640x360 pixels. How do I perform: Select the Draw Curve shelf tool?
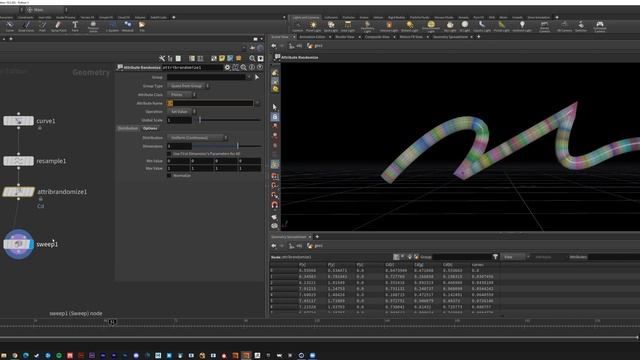(x=26, y=27)
